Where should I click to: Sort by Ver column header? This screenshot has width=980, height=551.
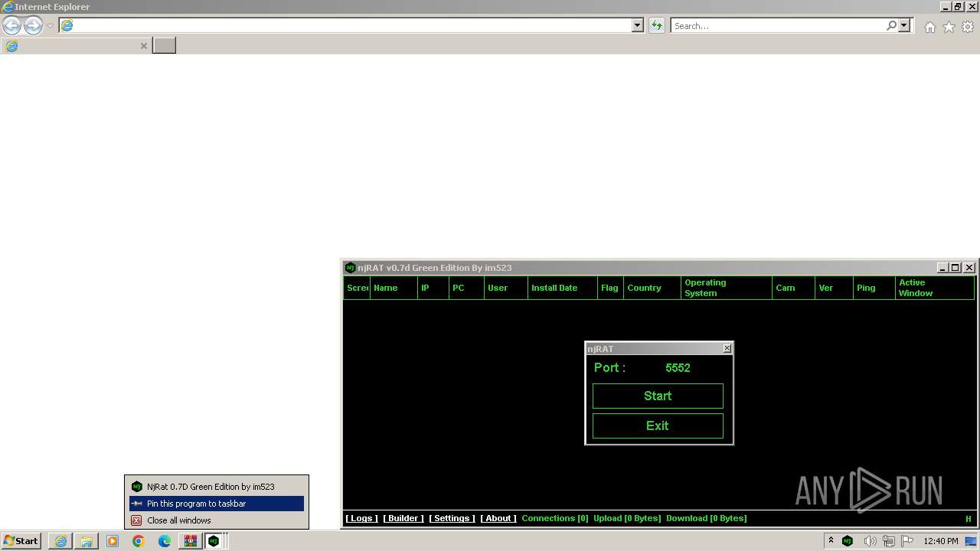(834, 288)
